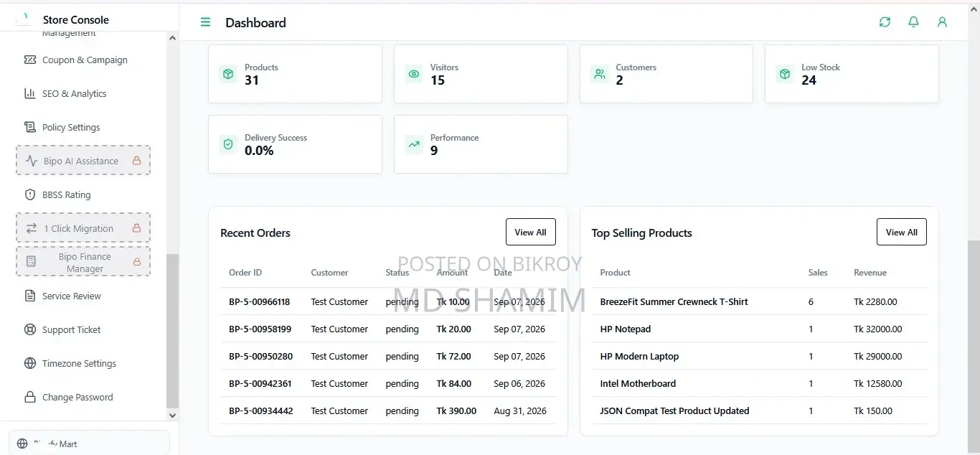Open the store selector at sidebar bottom
Image resolution: width=980 pixels, height=455 pixels.
[89, 443]
